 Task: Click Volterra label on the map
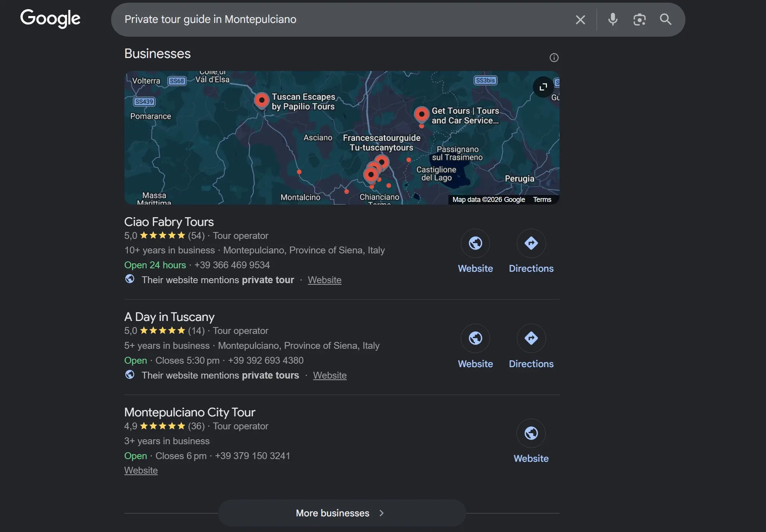tap(146, 81)
